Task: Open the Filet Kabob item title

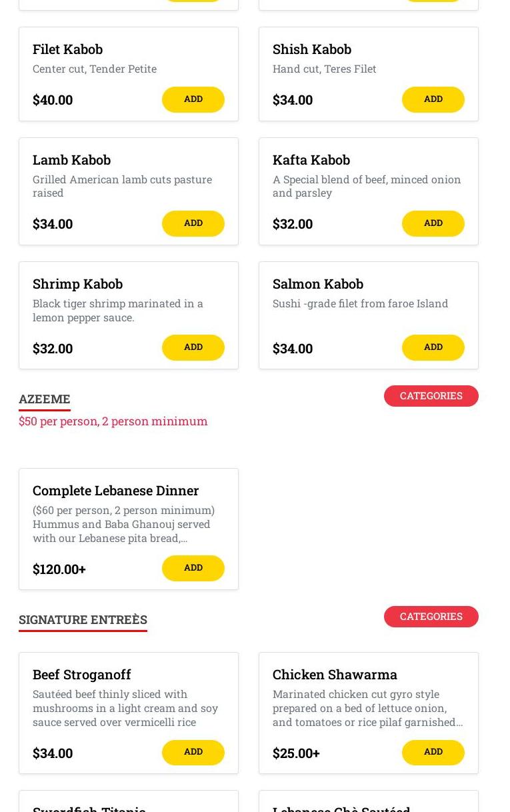Action: (67, 49)
